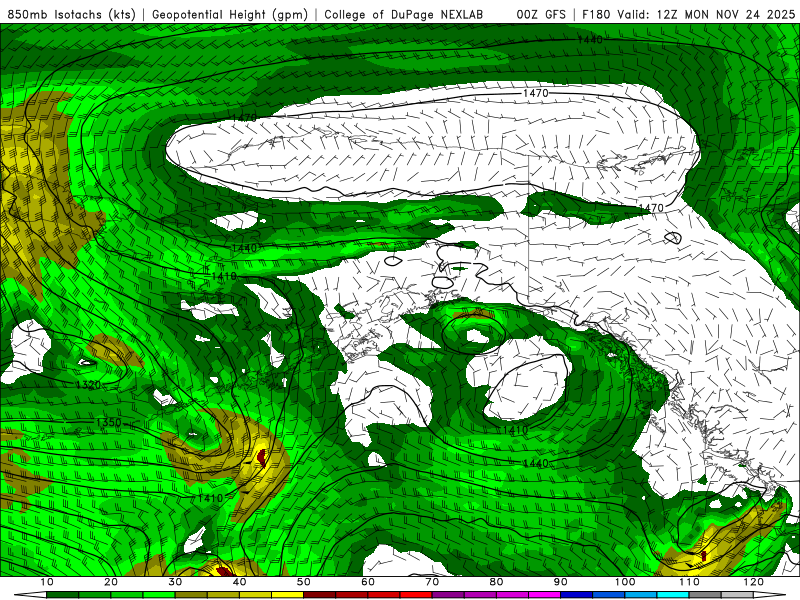Click the color bar label 110
800x600 pixels.
(689, 582)
